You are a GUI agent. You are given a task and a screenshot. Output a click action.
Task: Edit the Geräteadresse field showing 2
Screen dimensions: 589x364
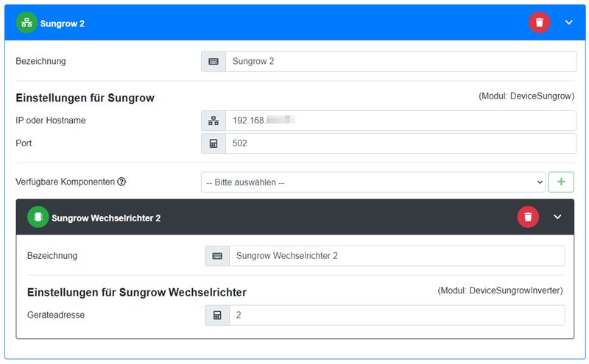[397, 315]
